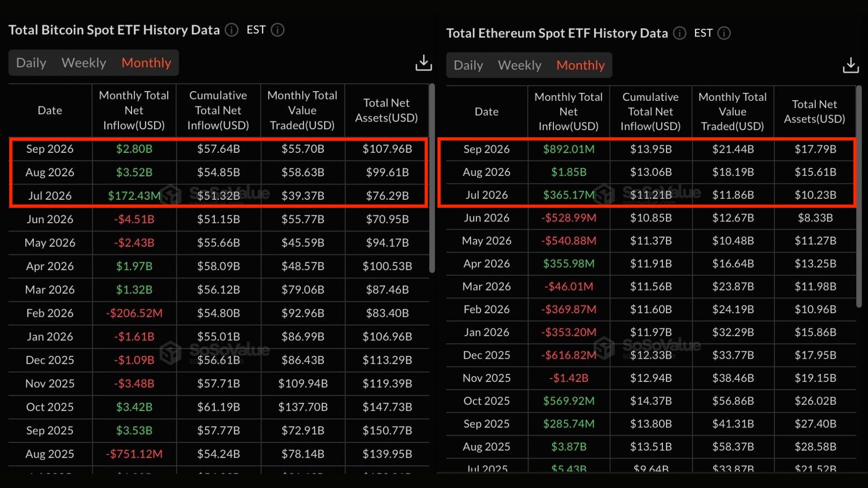Screen dimensions: 868x488
Task: Click Ethereum Aug 2025 inflow $3.87B
Action: 569,446
